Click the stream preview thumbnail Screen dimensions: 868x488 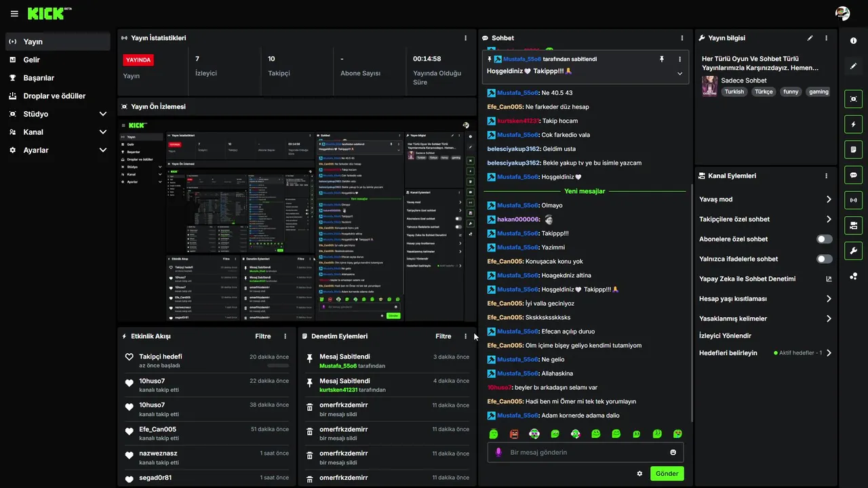tap(297, 220)
